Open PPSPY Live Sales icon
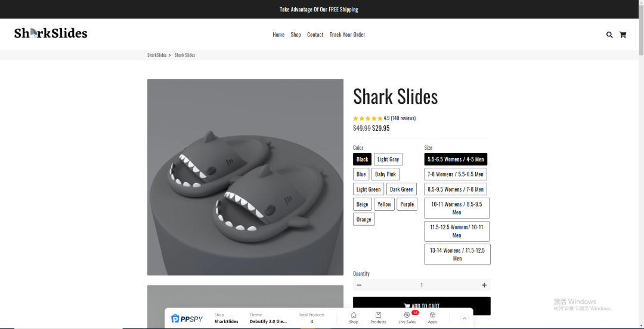 pyautogui.click(x=407, y=318)
